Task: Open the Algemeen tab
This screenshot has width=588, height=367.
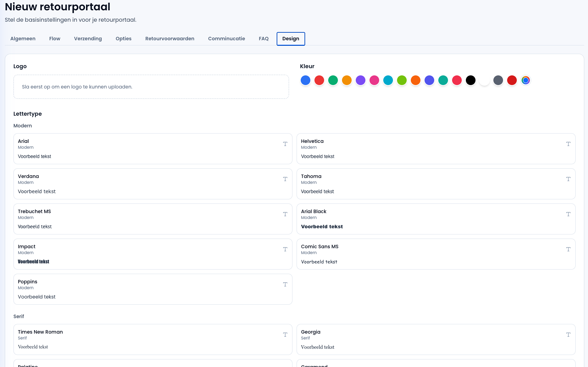Action: [23, 39]
